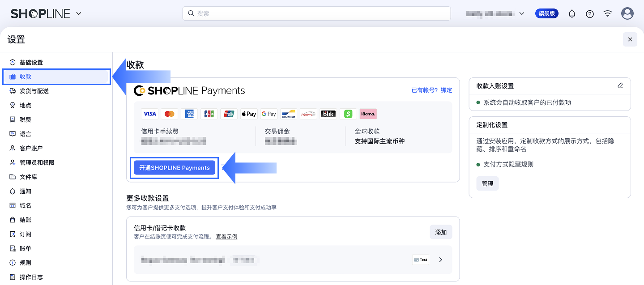The image size is (644, 285).
Task: Click the blik payment logo
Action: pyautogui.click(x=328, y=114)
